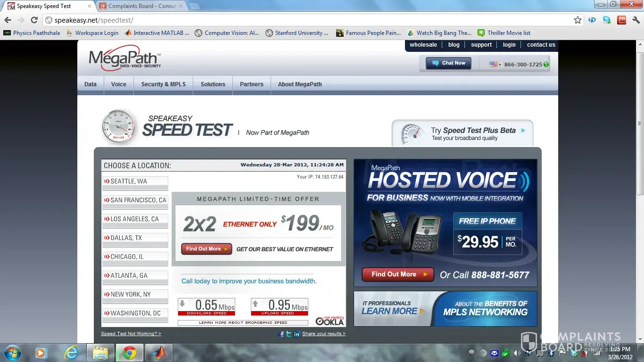Screen dimensions: 644x362
Task: Open Windows Explorer folder on taskbar
Action: tap(100, 353)
